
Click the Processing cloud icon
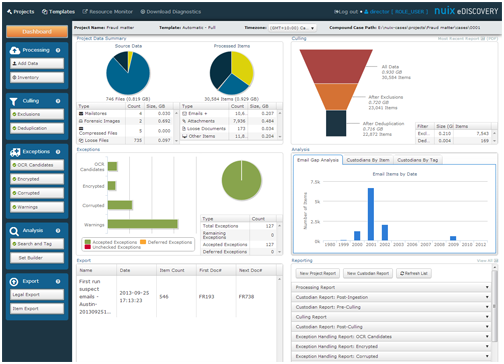pos(15,50)
